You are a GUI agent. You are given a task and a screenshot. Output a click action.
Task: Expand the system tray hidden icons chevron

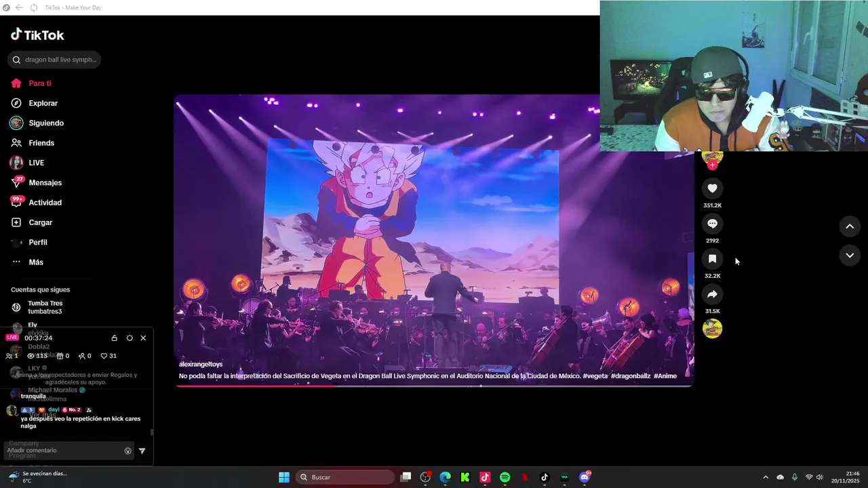pos(766,477)
